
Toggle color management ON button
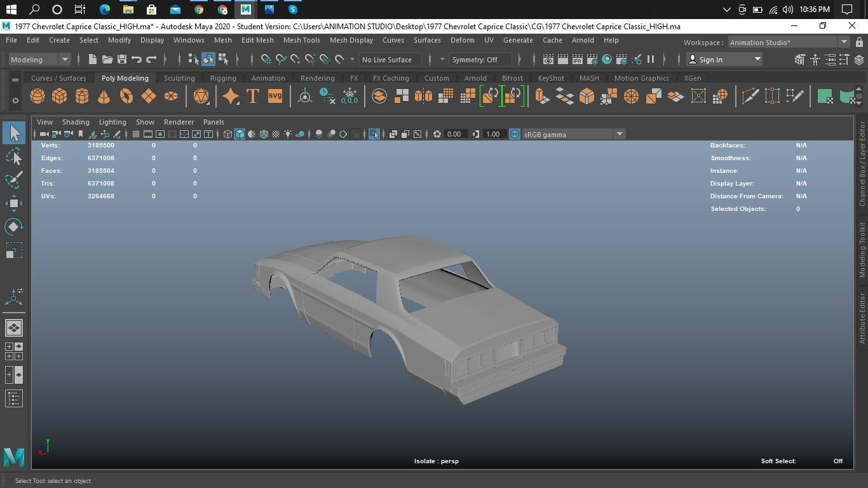point(515,134)
